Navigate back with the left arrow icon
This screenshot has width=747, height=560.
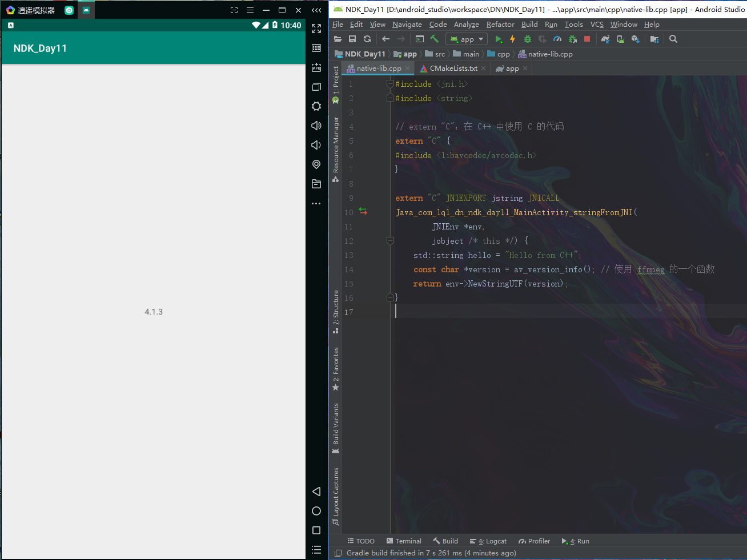[385, 39]
